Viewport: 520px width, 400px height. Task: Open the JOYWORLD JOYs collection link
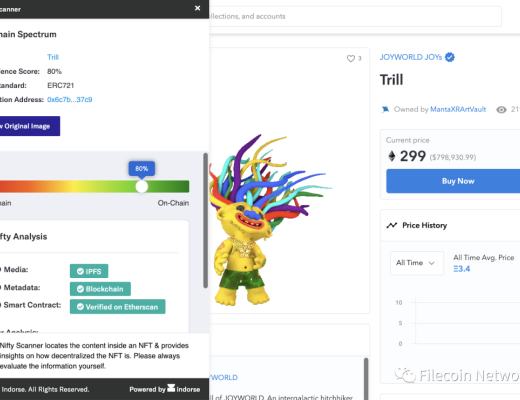pos(411,57)
